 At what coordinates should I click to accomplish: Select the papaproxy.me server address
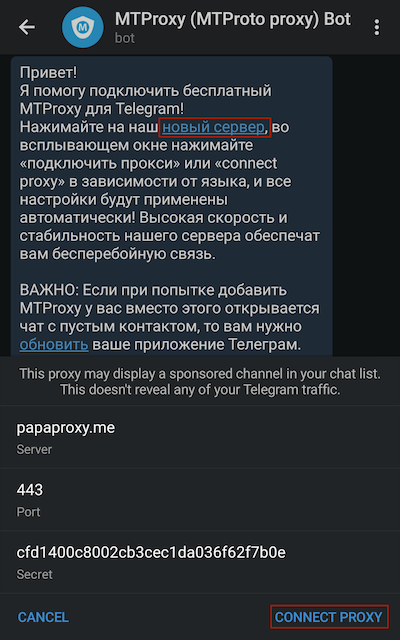tap(66, 428)
